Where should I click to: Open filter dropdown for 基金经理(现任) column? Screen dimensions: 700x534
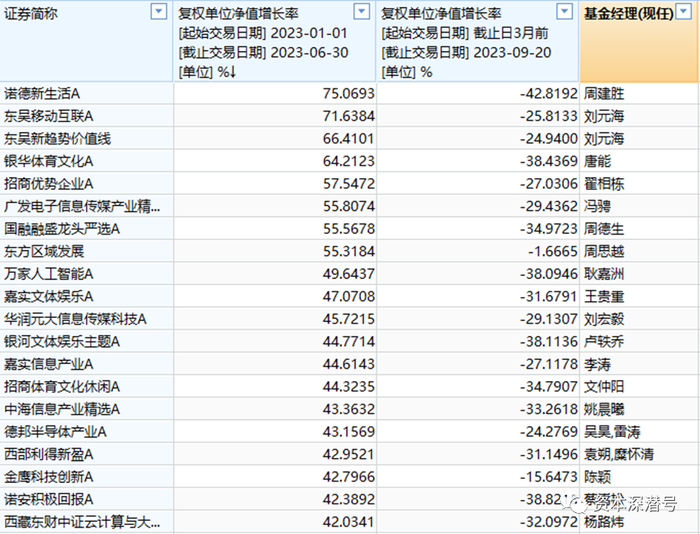point(684,12)
